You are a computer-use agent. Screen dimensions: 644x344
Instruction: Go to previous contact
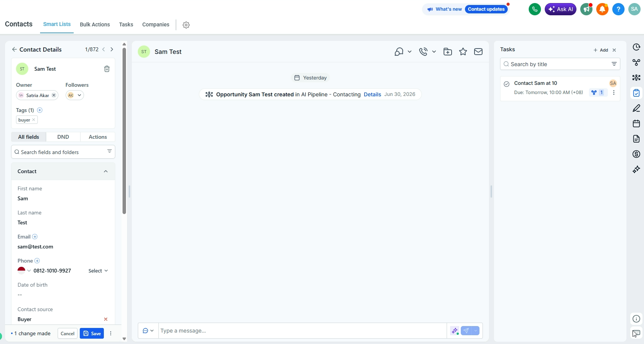(103, 49)
